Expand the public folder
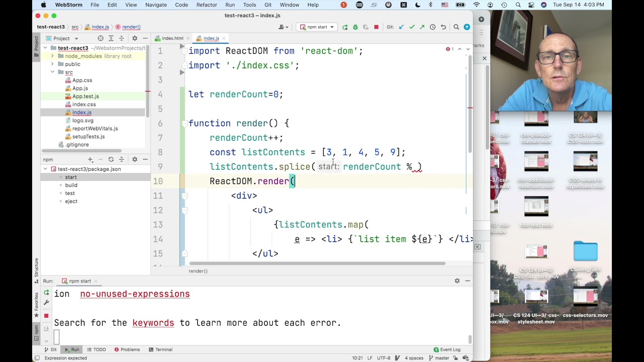Viewport: 644px width, 362px height. coord(52,64)
